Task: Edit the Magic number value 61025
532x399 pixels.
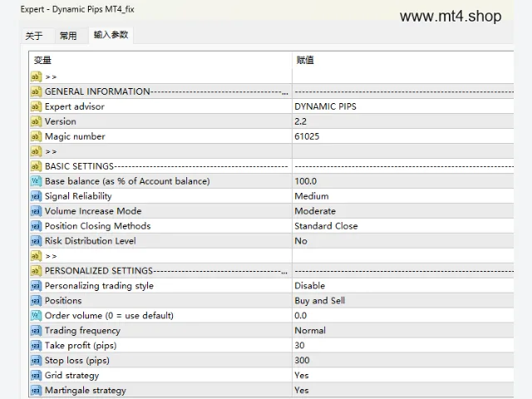Action: (x=307, y=136)
